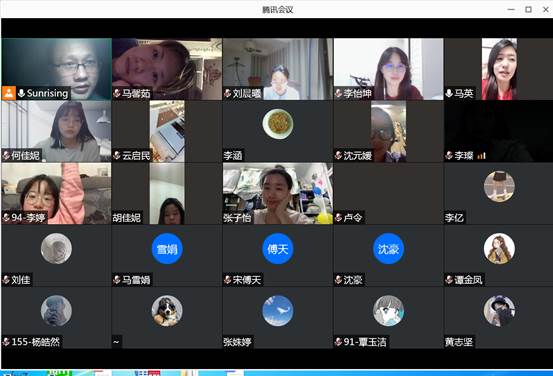Click 马英's microphone icon
Image resolution: width=553 pixels, height=376 pixels.
(x=449, y=93)
